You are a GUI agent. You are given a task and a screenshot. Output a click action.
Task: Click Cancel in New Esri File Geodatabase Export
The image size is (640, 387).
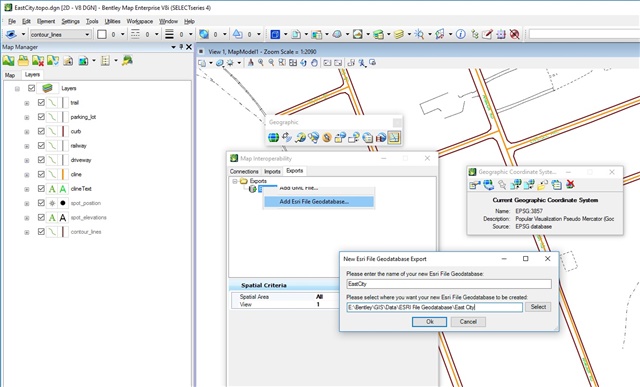point(468,322)
